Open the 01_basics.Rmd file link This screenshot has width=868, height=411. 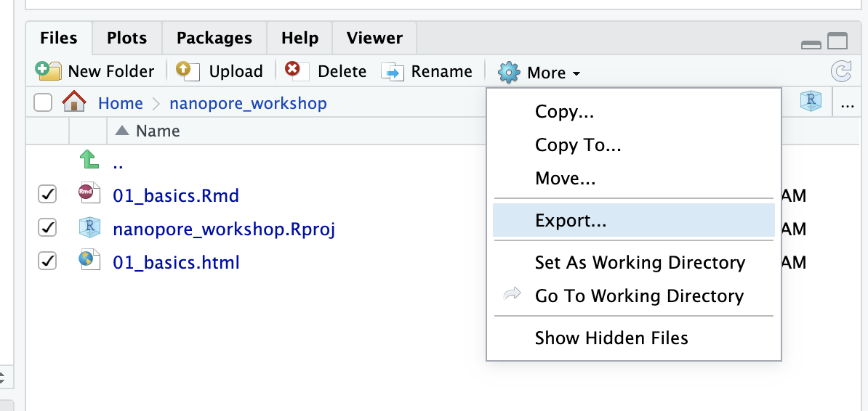point(176,195)
